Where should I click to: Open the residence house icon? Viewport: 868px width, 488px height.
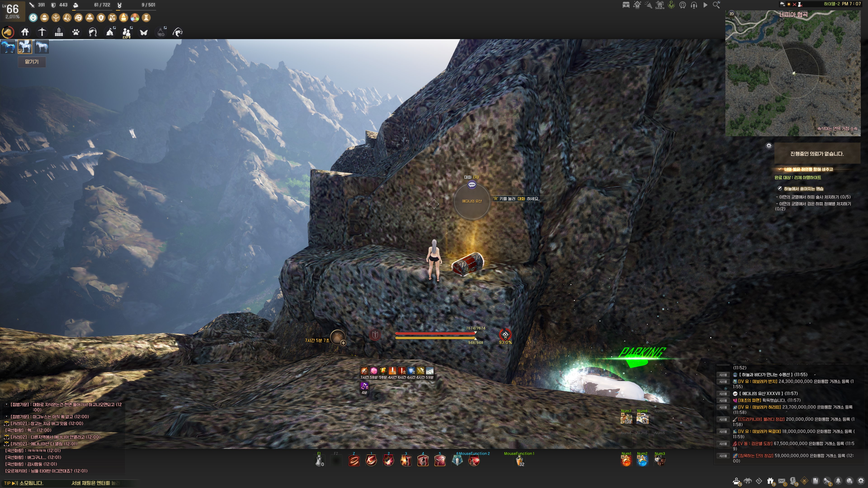coord(25,32)
